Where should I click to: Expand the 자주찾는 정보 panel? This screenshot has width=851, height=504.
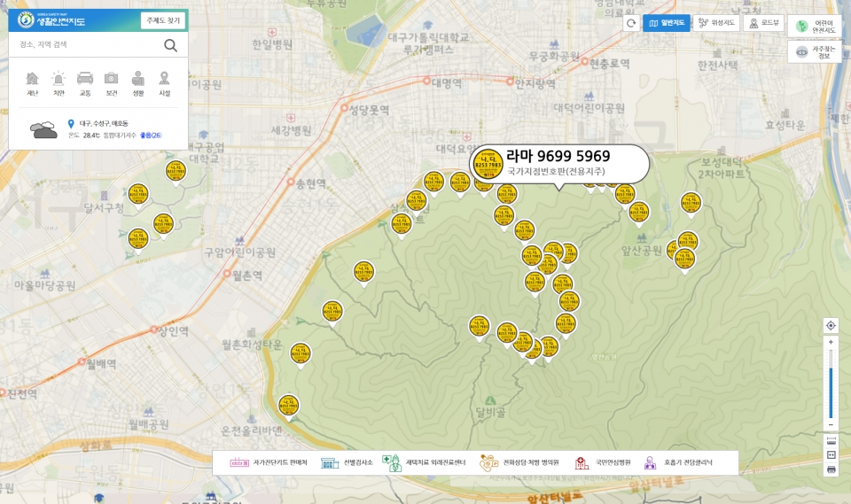815,51
